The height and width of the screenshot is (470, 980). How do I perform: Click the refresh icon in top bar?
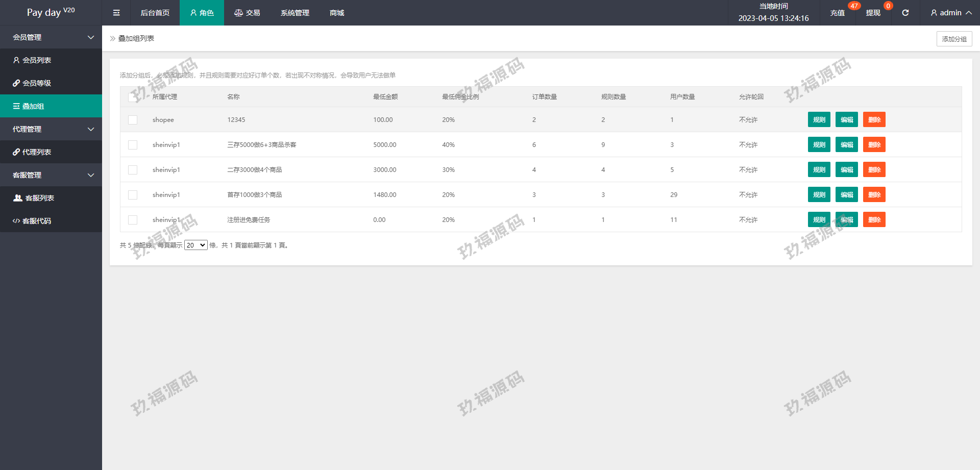click(905, 13)
